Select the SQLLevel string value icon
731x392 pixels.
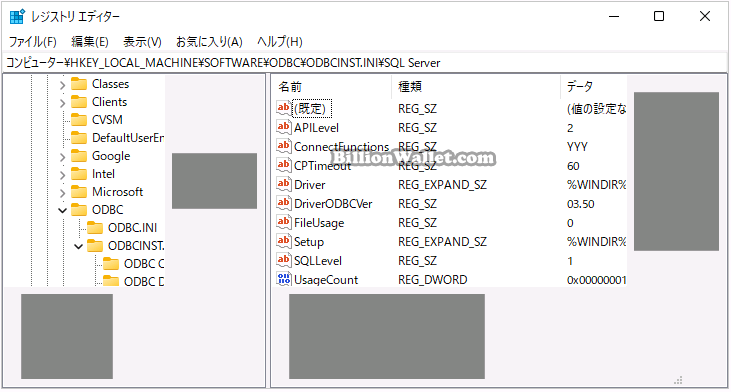tap(283, 260)
